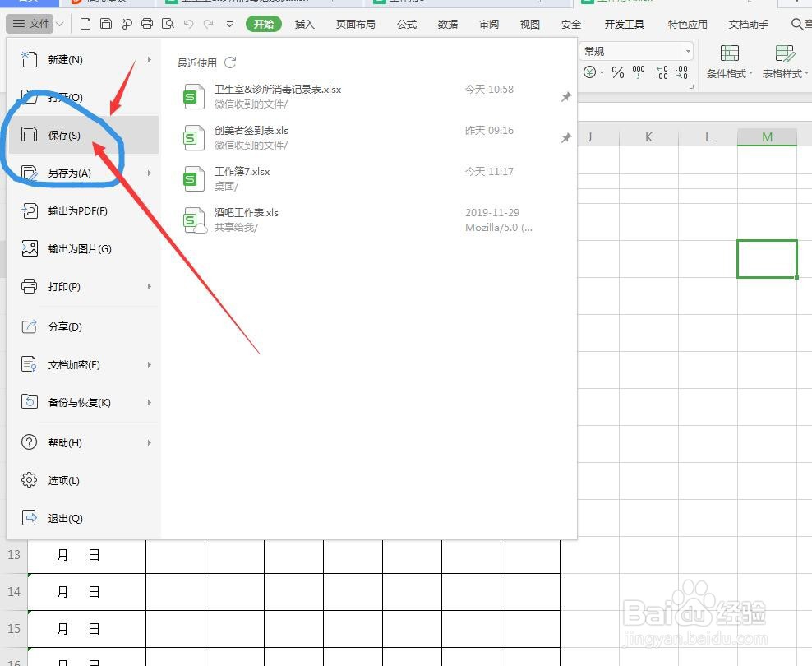Click the currency format icon
Screen dimensions: 812x666
590,72
